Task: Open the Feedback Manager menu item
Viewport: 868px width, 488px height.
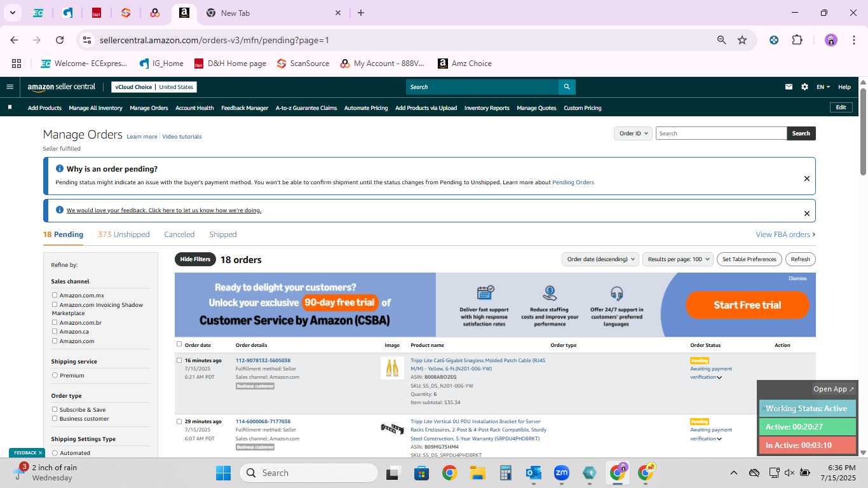Action: click(x=245, y=108)
